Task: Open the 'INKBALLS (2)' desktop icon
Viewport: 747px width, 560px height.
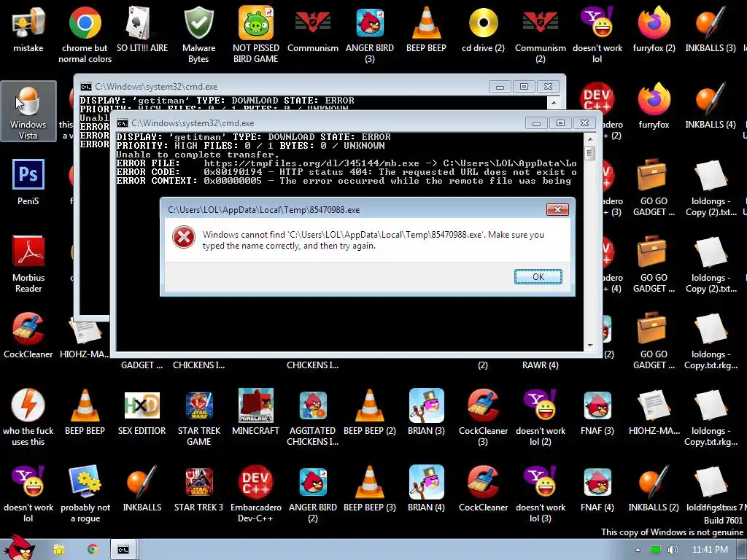Action: pos(654,489)
